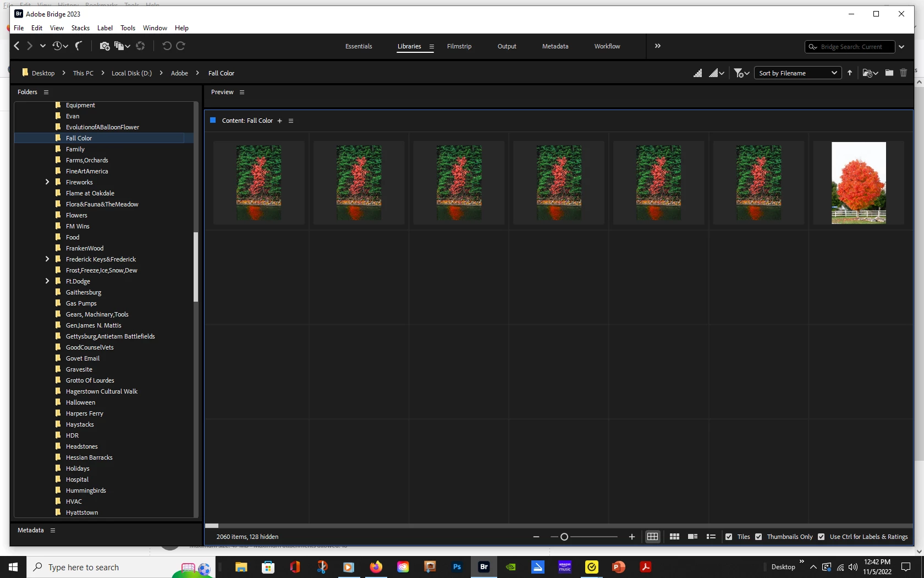Switch to the Workflow workspace
Screen dimensions: 924x578
(607, 47)
